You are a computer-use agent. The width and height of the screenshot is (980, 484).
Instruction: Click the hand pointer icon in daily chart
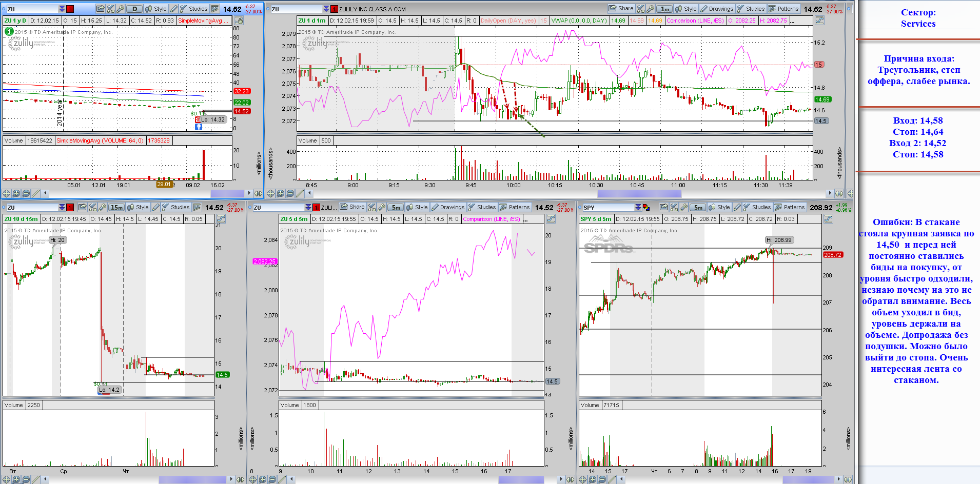click(x=239, y=21)
